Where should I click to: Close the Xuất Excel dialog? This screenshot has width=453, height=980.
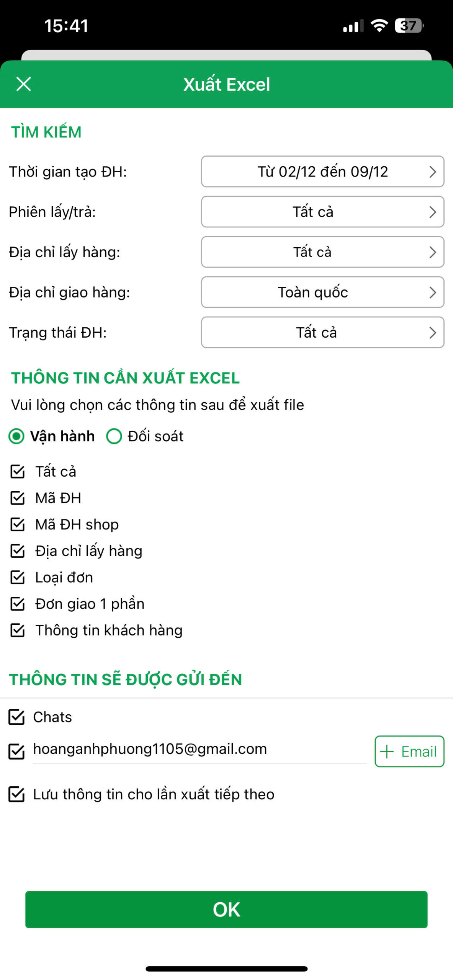pos(23,84)
